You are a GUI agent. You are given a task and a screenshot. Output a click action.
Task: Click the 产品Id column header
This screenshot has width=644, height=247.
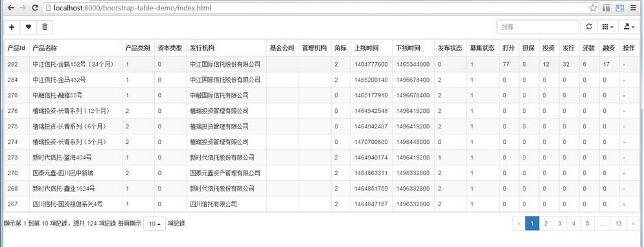[16, 48]
